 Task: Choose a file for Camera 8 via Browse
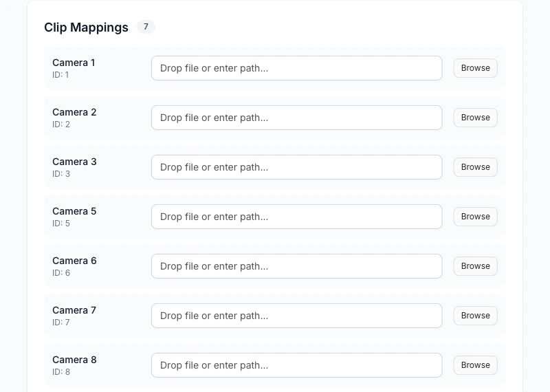point(475,365)
